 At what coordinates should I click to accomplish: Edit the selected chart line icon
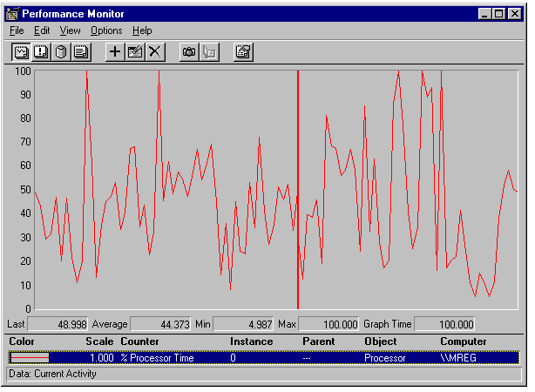135,52
